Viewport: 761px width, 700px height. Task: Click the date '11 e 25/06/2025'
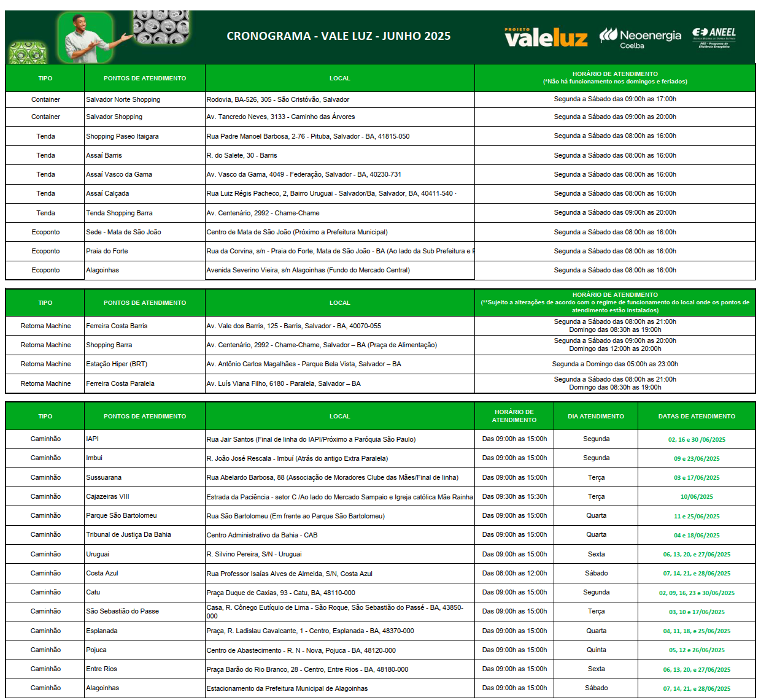697,516
